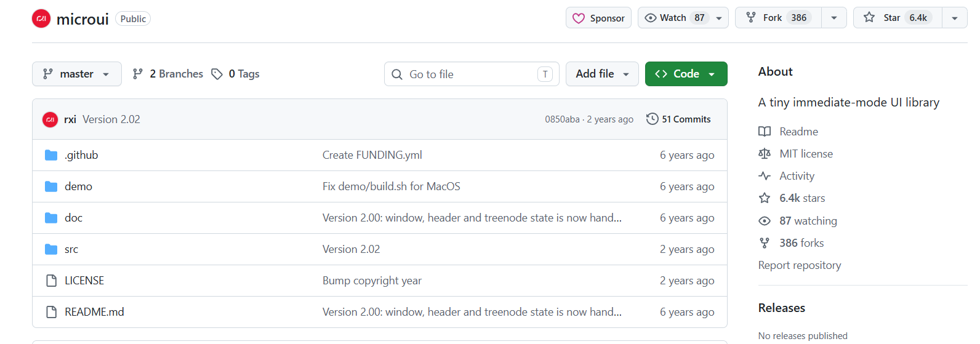Open the green Code dropdown button
Image resolution: width=980 pixels, height=344 pixels.
tap(686, 74)
